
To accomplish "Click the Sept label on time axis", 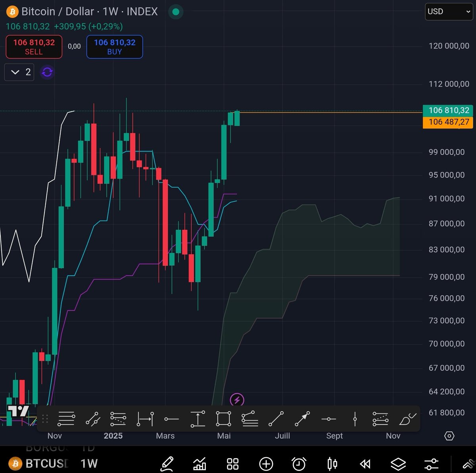I will pyautogui.click(x=334, y=436).
